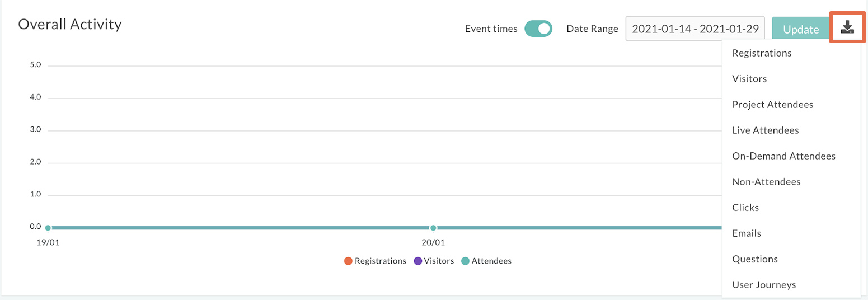The width and height of the screenshot is (868, 300).
Task: Toggle the Event times switch
Action: (538, 29)
